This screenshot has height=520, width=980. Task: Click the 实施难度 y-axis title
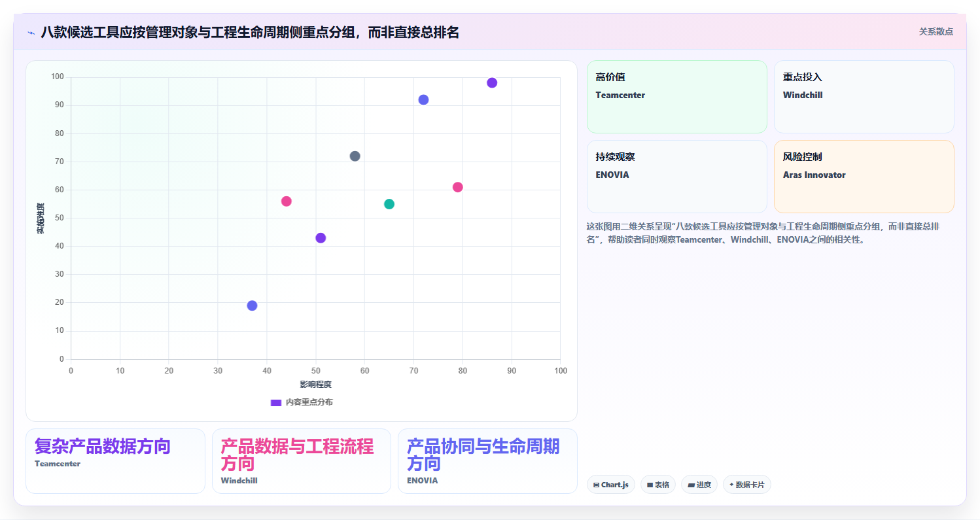coord(41,218)
